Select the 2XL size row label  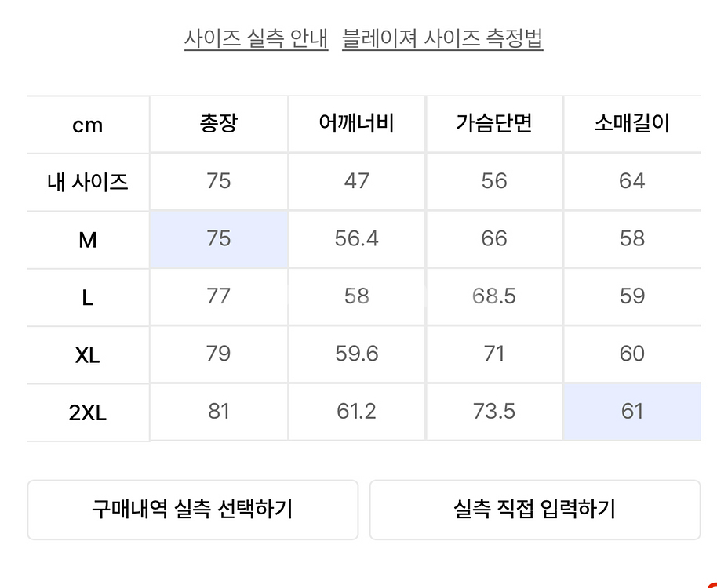(x=88, y=412)
